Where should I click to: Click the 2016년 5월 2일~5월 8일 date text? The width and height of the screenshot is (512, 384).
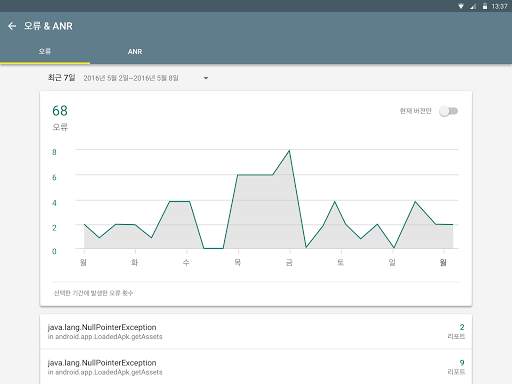(x=131, y=78)
